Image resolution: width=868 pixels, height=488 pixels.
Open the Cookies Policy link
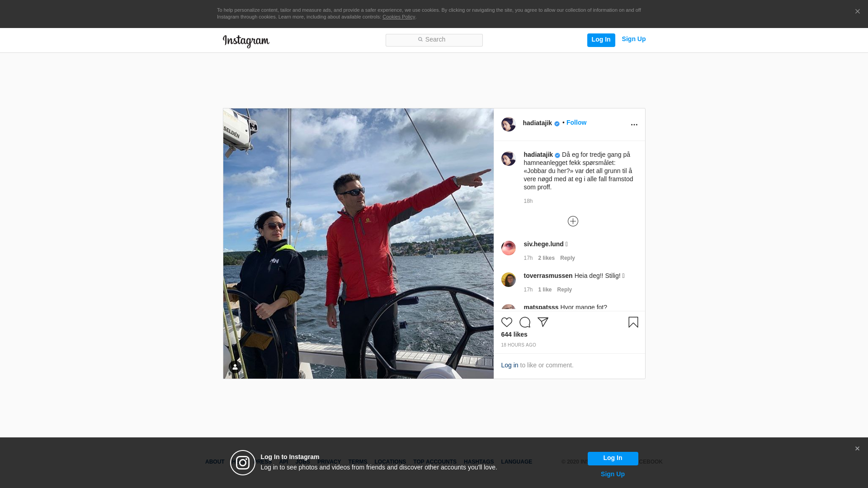click(x=398, y=17)
